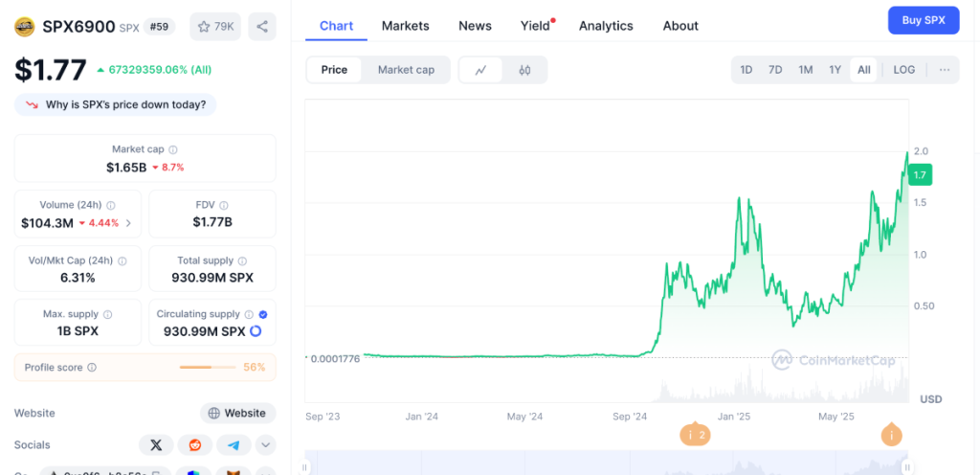
Task: Open info icon next to Vol/Mkt Cap (24h)
Action: tap(122, 260)
